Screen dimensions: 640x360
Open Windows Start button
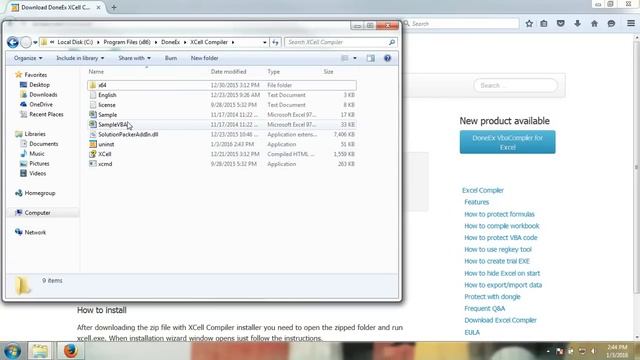[x=12, y=351]
